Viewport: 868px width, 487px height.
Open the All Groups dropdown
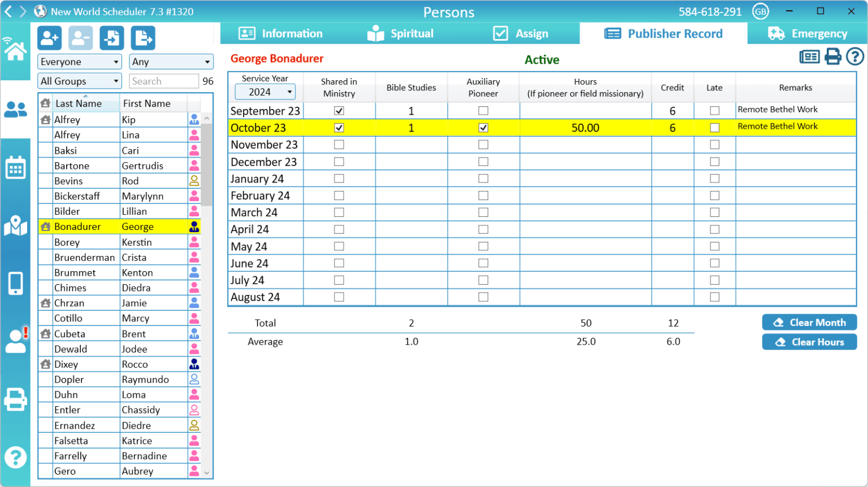(79, 81)
